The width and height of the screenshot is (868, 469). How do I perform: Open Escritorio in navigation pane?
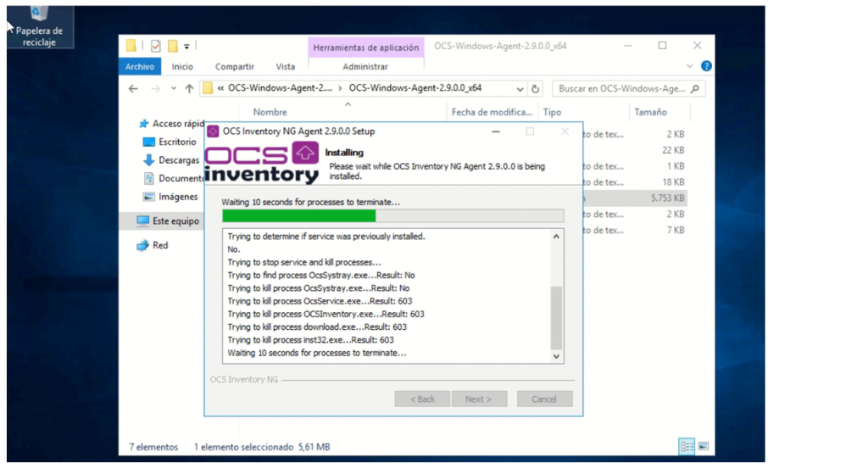click(x=170, y=142)
